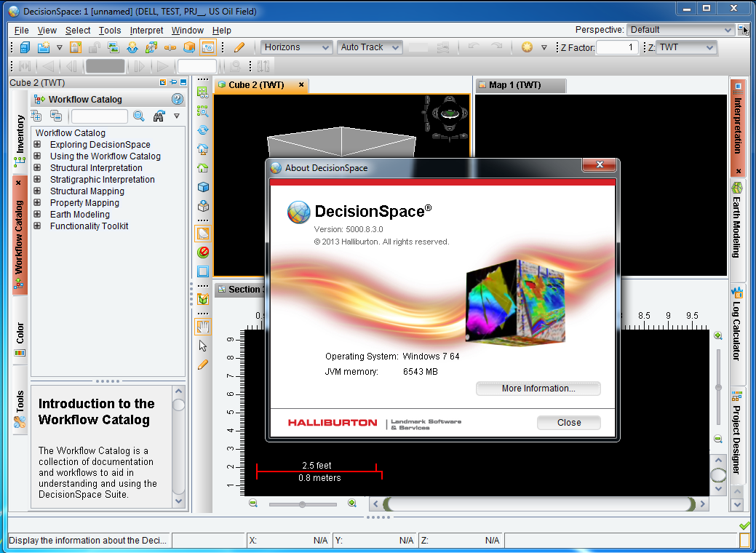Click the set home view icon with orange arrow

[x=203, y=149]
